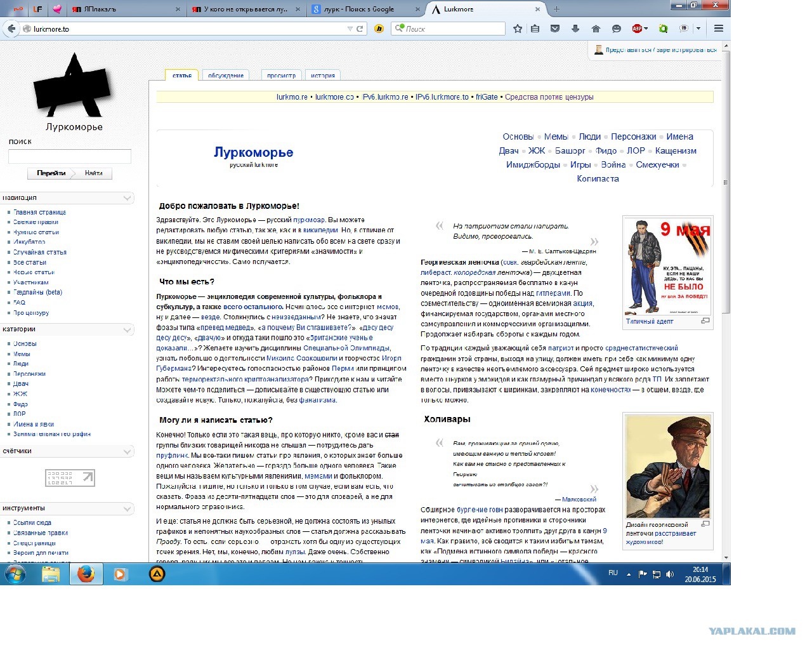Screen dimensions: 812x650
Task: Open Windows Explorer from taskbar
Action: click(51, 574)
